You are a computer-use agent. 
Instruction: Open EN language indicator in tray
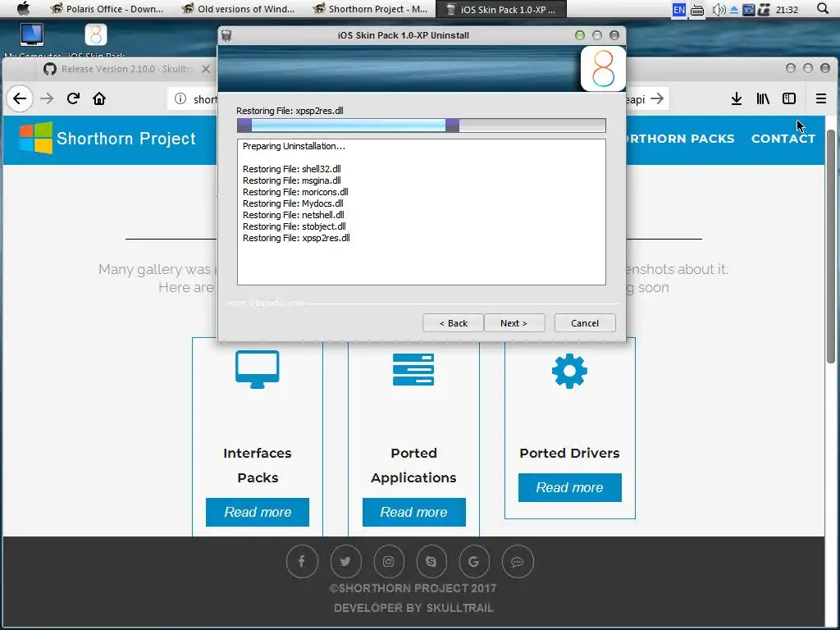click(678, 9)
